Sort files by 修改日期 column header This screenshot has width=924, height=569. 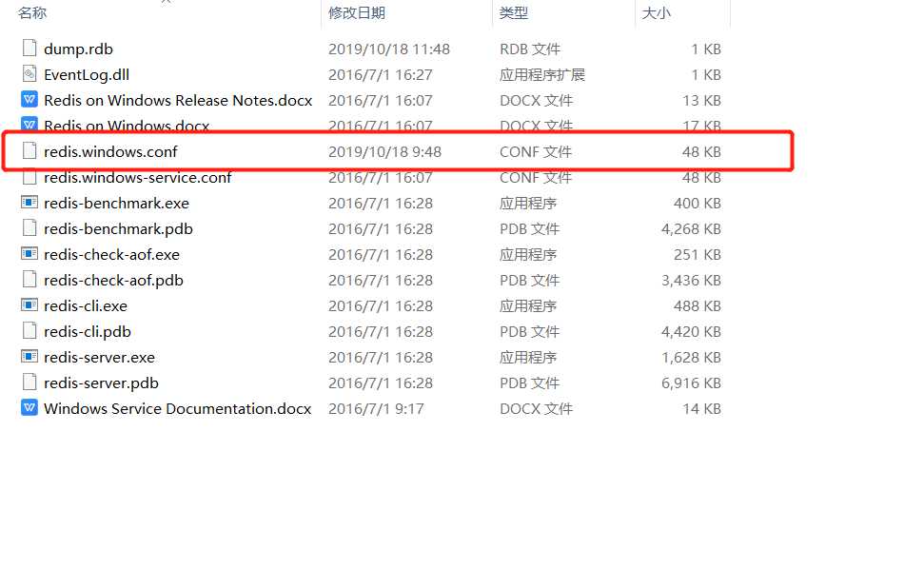click(x=357, y=13)
